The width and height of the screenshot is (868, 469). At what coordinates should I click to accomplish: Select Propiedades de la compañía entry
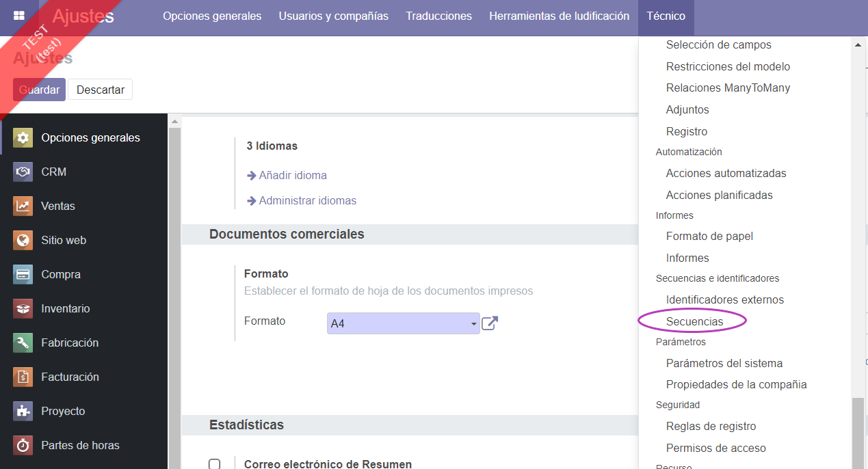[736, 385]
